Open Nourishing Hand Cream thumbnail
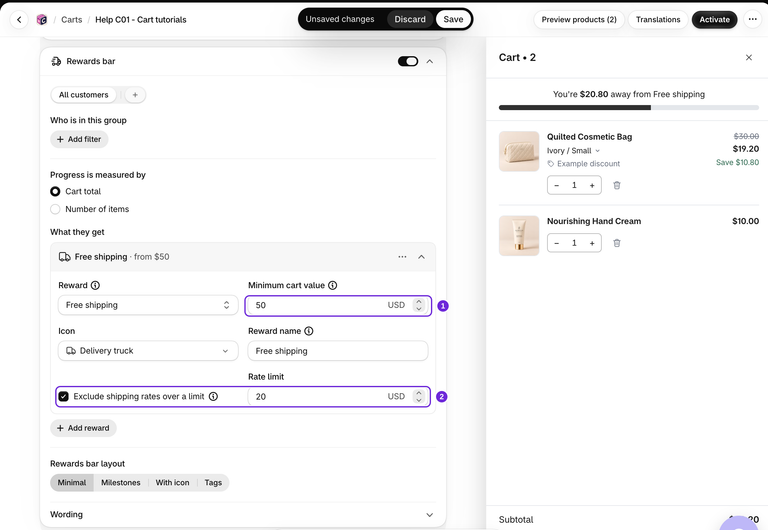Screen dimensions: 768x530 click(x=519, y=236)
